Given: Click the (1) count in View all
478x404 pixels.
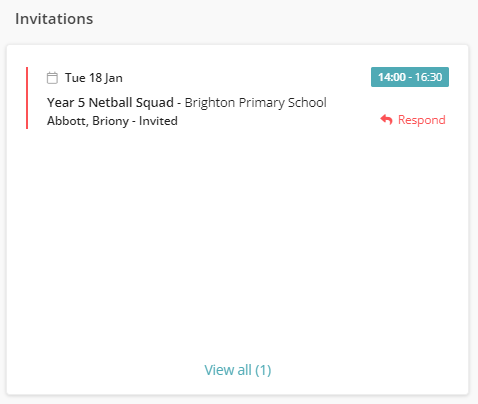Looking at the screenshot, I should (263, 370).
